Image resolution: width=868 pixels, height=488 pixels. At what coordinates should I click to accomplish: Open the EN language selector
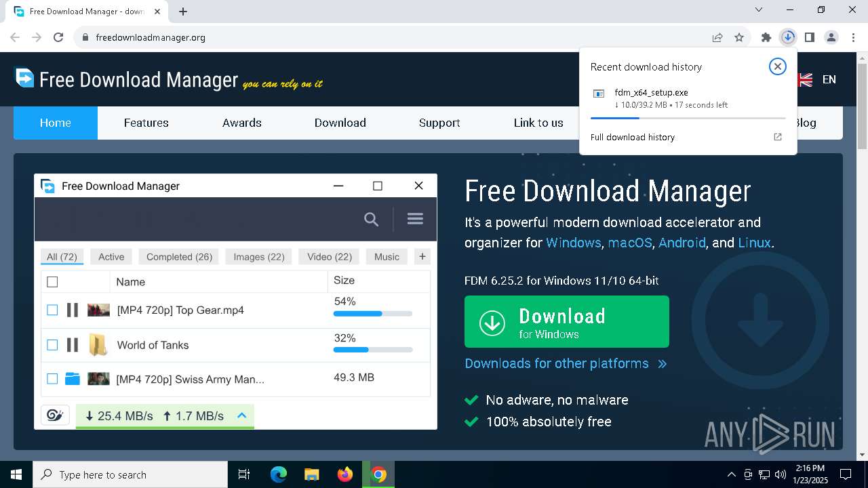(x=829, y=79)
